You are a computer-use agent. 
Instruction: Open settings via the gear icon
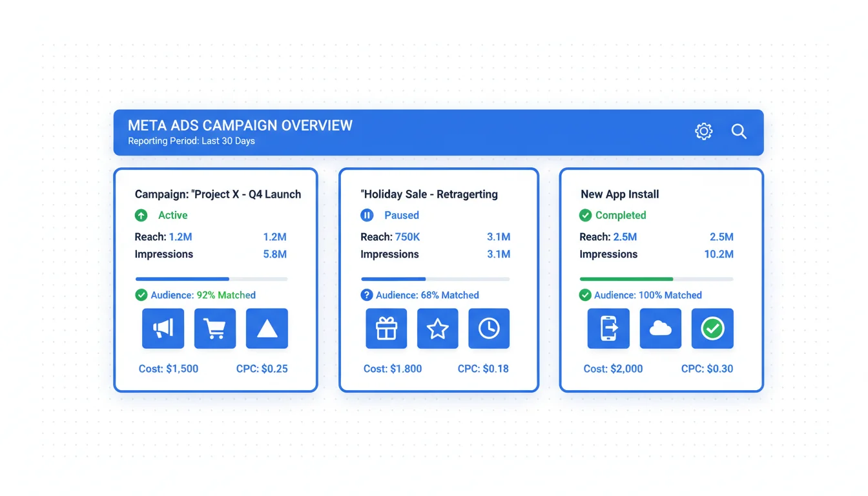(703, 132)
